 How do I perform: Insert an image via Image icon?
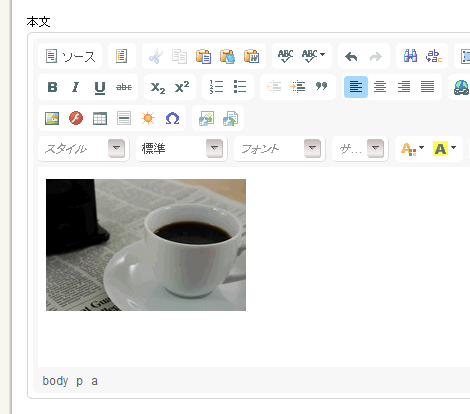click(x=52, y=118)
